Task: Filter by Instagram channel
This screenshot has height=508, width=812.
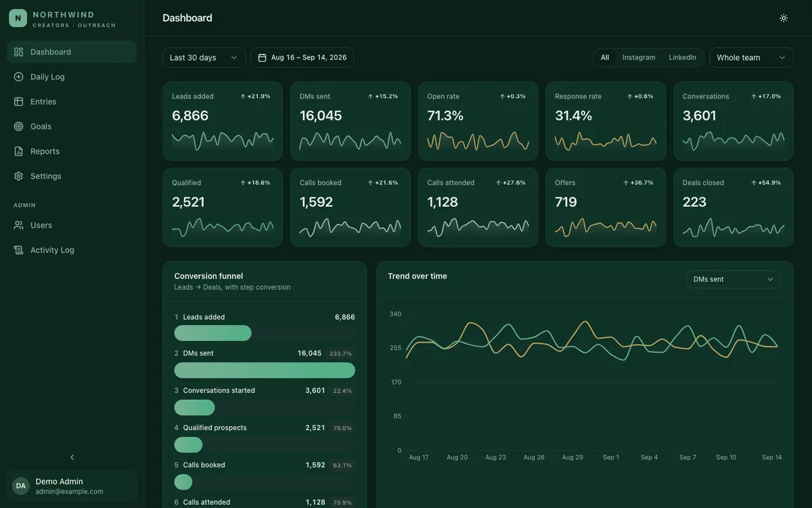Action: [639, 58]
